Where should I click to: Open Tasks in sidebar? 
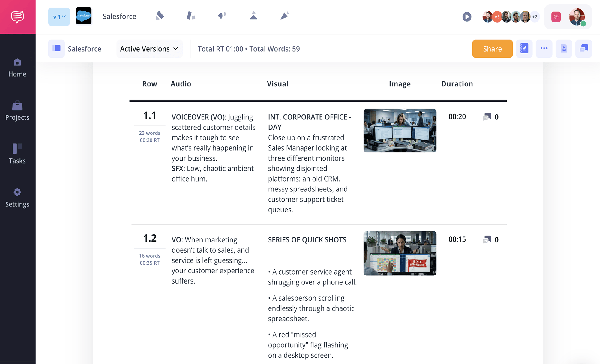click(17, 154)
